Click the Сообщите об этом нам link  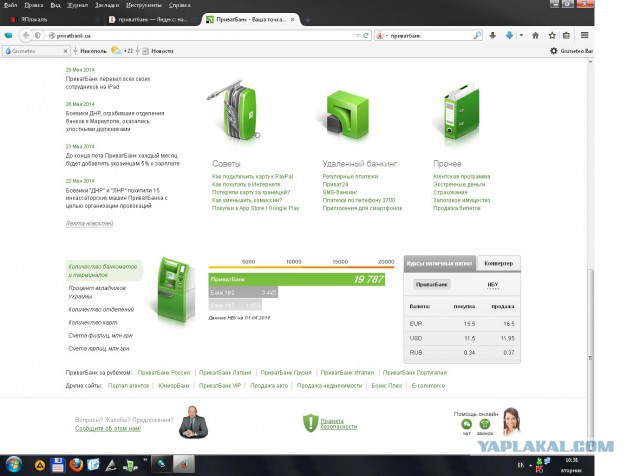(108, 428)
